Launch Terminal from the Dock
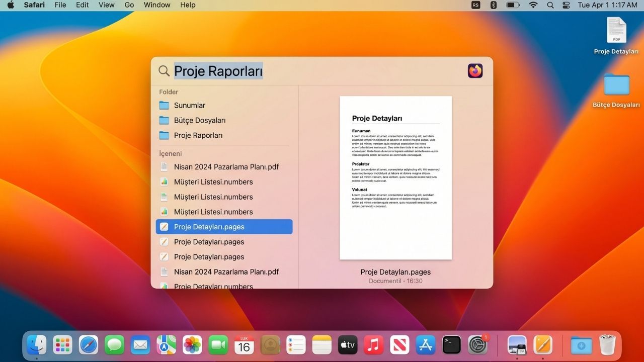 (x=452, y=345)
